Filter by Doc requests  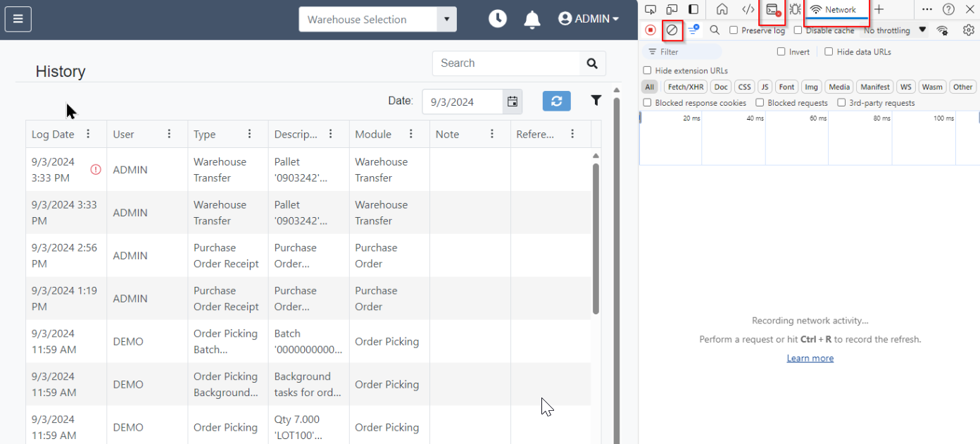(x=720, y=87)
